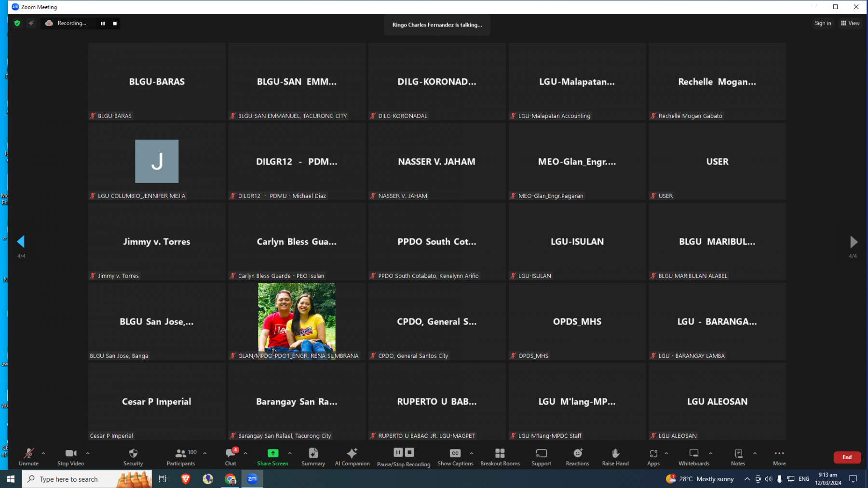Select the LGU COLUMBIO_JENNIFER MEJIA avatar tile
Viewport: 868px width, 488px height.
(x=157, y=161)
